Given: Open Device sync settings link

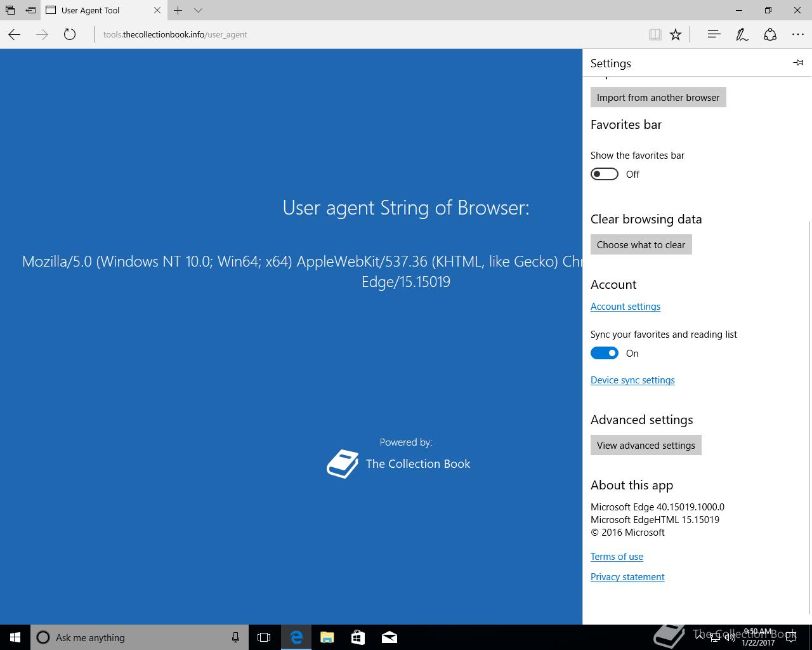Looking at the screenshot, I should click(x=632, y=380).
